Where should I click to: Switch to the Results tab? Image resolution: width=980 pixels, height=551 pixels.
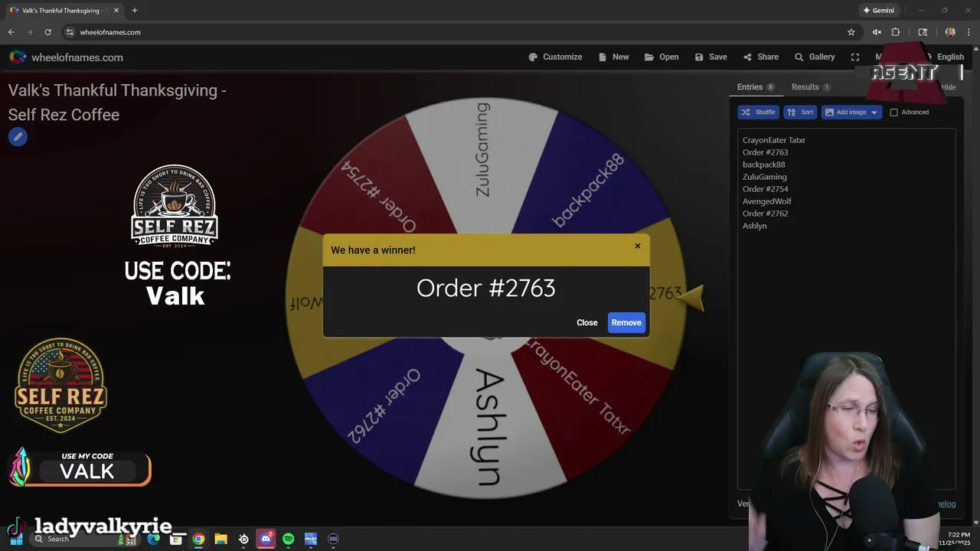coord(811,86)
